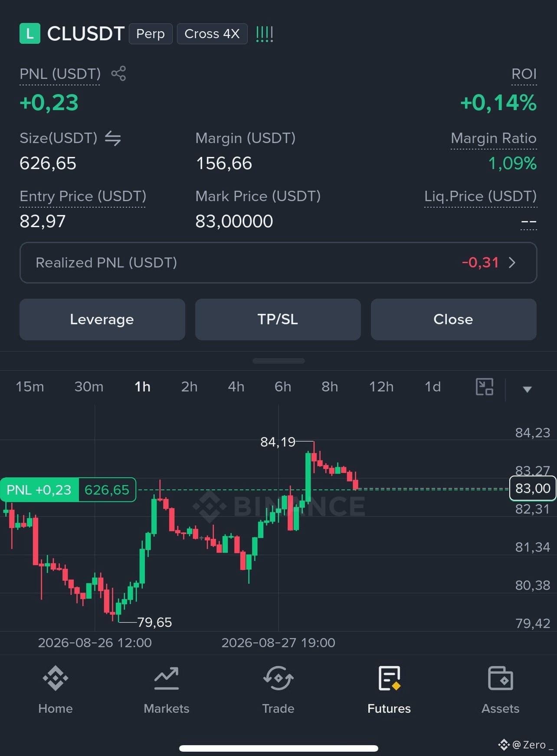Screen dimensions: 557x756
Task: Tap the PNL (USDT) label
Action: [60, 74]
